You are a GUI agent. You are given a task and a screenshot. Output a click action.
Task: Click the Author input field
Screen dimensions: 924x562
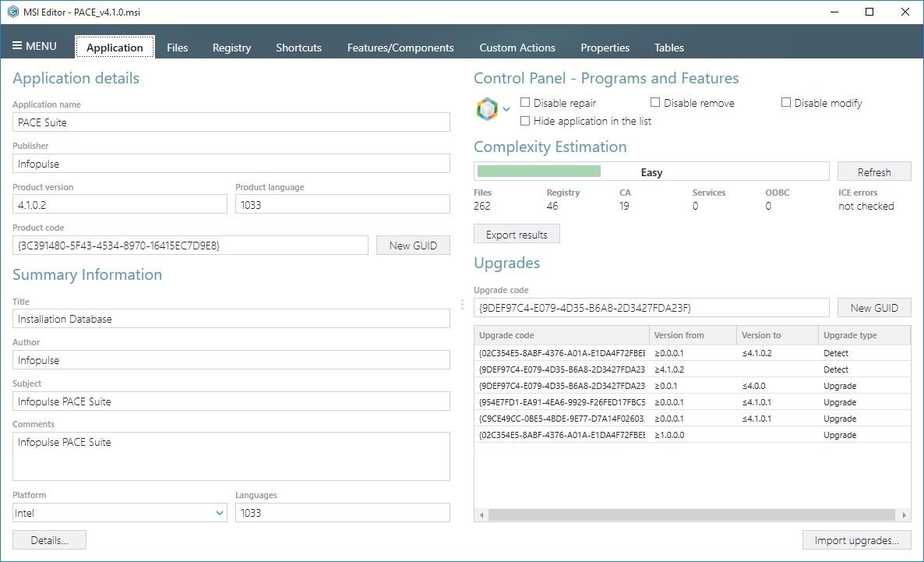(x=231, y=360)
